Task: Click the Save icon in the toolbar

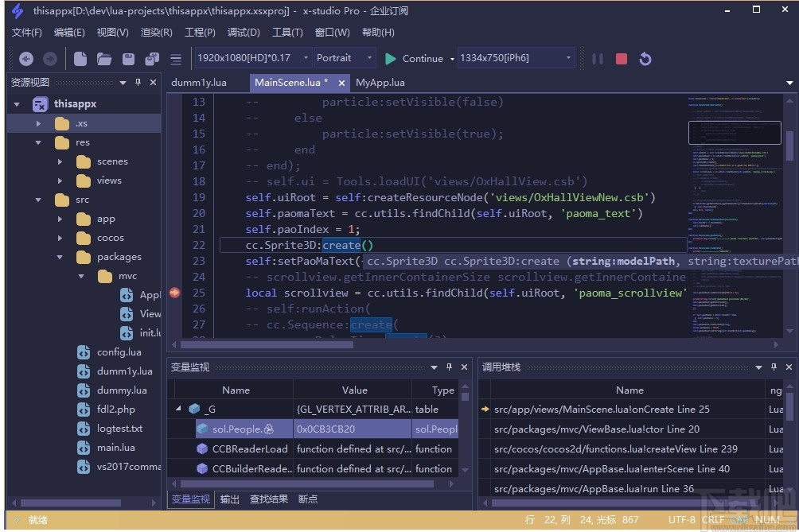Action: point(127,57)
